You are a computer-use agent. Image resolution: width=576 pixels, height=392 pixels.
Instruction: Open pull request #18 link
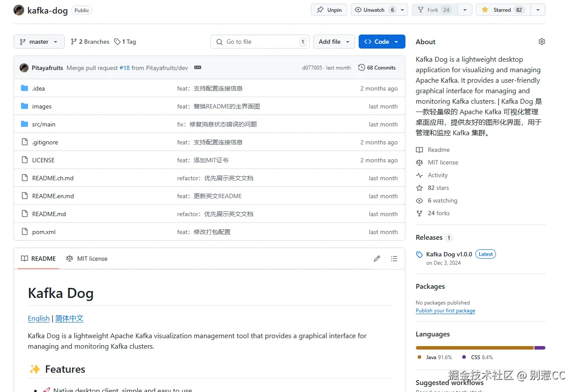(x=125, y=68)
